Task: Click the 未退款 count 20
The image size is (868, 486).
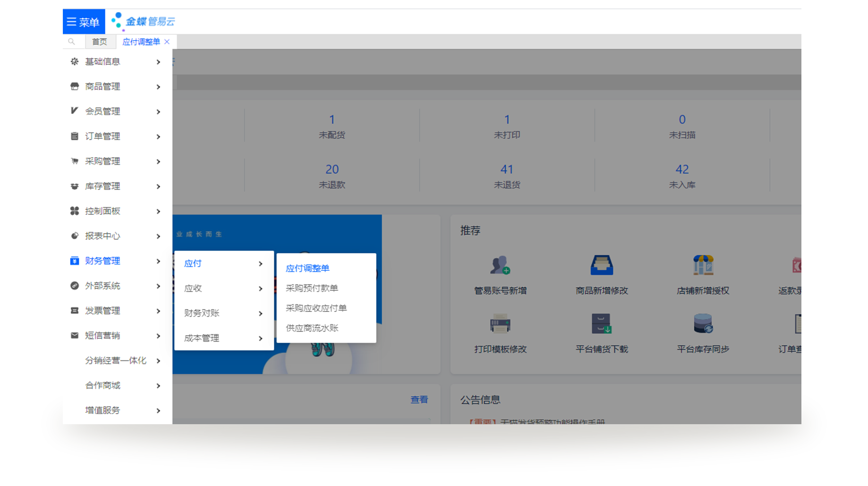Action: tap(332, 169)
